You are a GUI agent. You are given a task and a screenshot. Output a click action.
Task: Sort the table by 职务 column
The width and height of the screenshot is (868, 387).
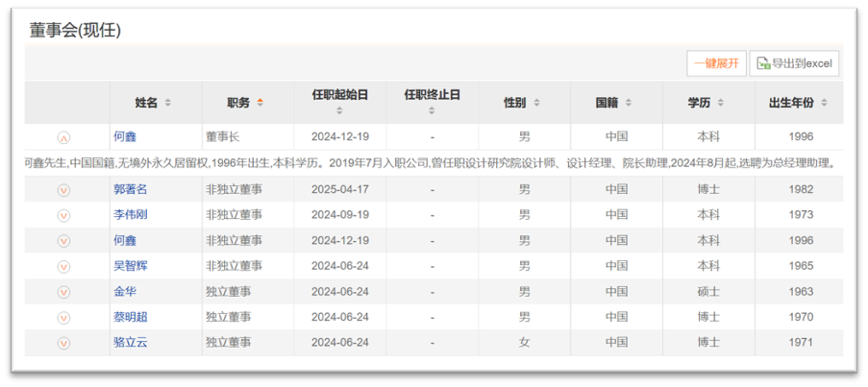(x=260, y=103)
